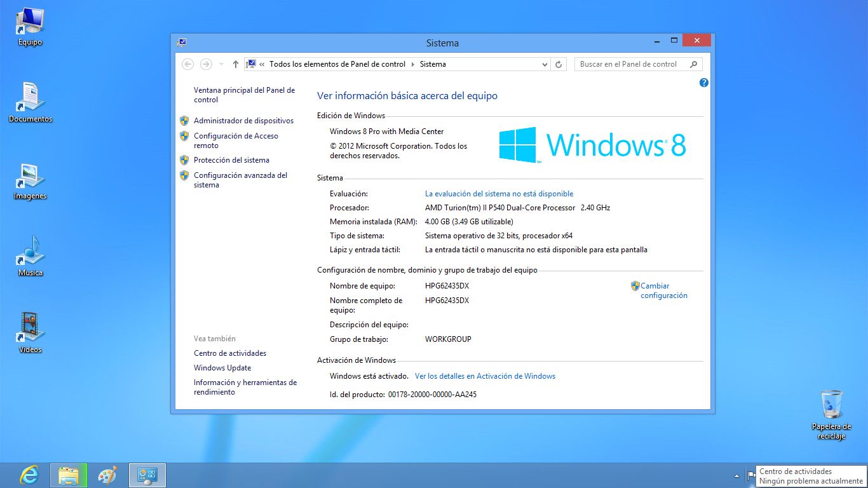Screen dimensions: 868x488
Task: Minimize the Sistema window
Action: (x=658, y=41)
